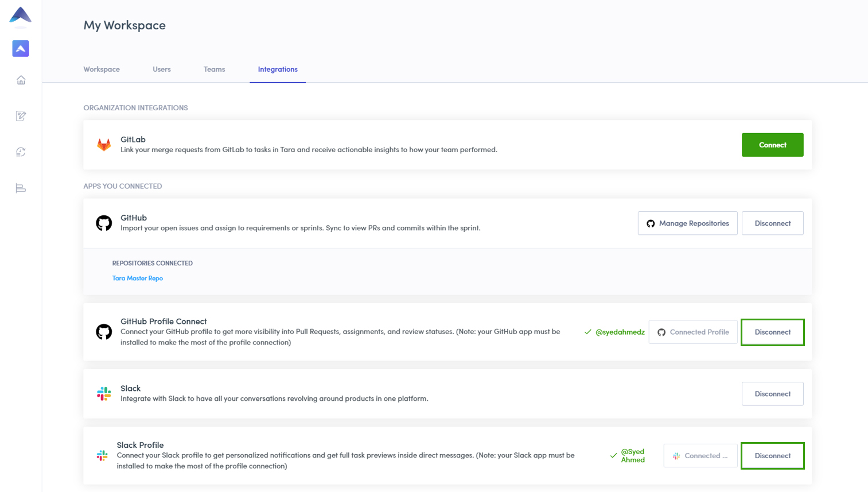Open the blue workspace icon in sidebar
This screenshot has height=492, width=868.
(21, 49)
